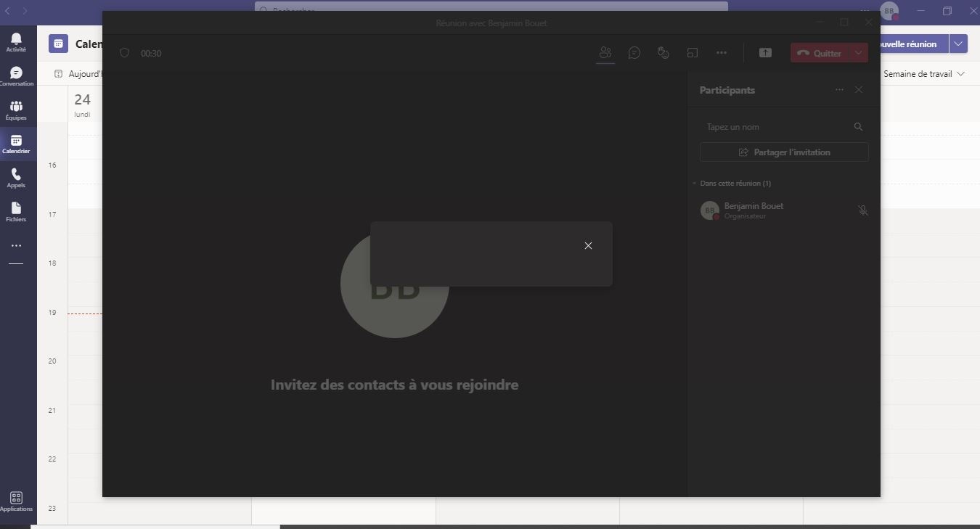The image size is (980, 529).
Task: Select Calendrier in the Teams sidebar
Action: 16,144
